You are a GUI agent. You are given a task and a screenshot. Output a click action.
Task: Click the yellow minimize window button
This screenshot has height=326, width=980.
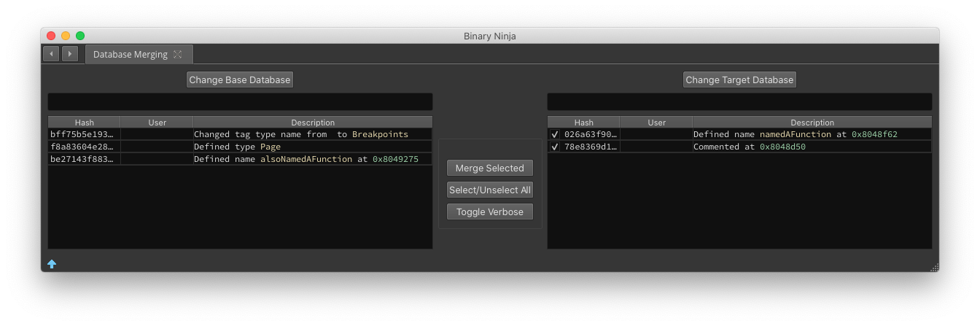point(66,36)
